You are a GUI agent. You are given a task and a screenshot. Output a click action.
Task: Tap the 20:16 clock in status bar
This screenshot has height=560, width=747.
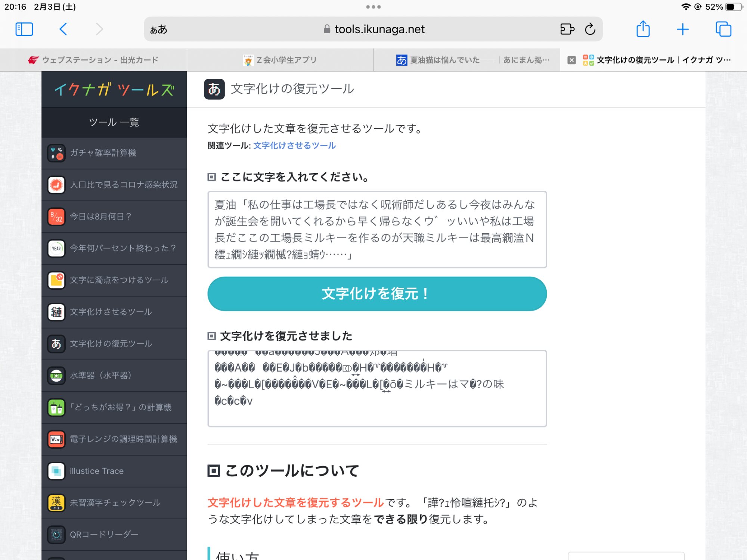click(x=15, y=7)
